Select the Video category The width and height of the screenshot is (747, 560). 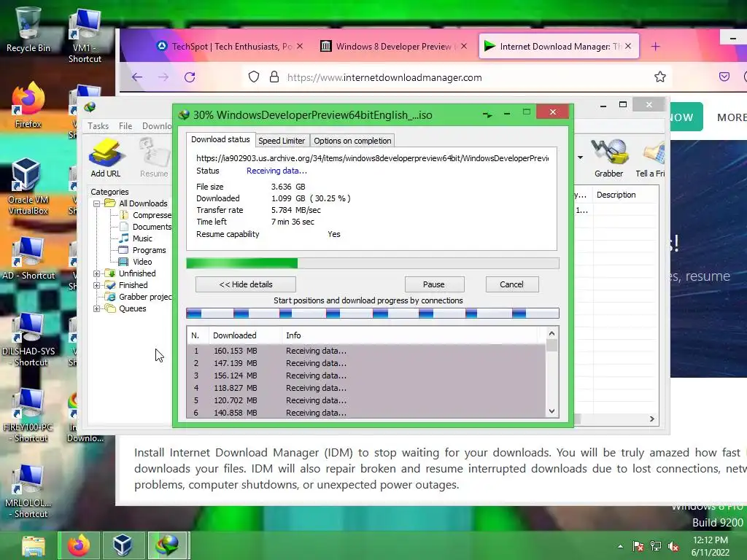136,262
